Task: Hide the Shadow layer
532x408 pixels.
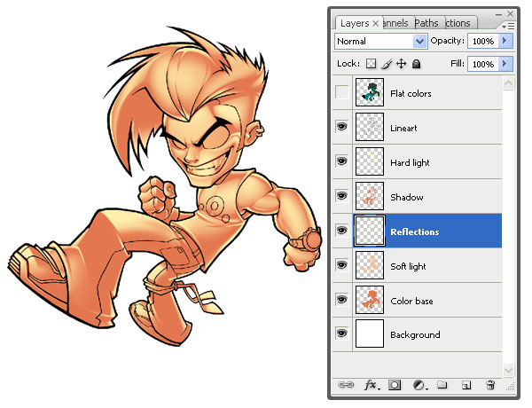Action: 341,195
